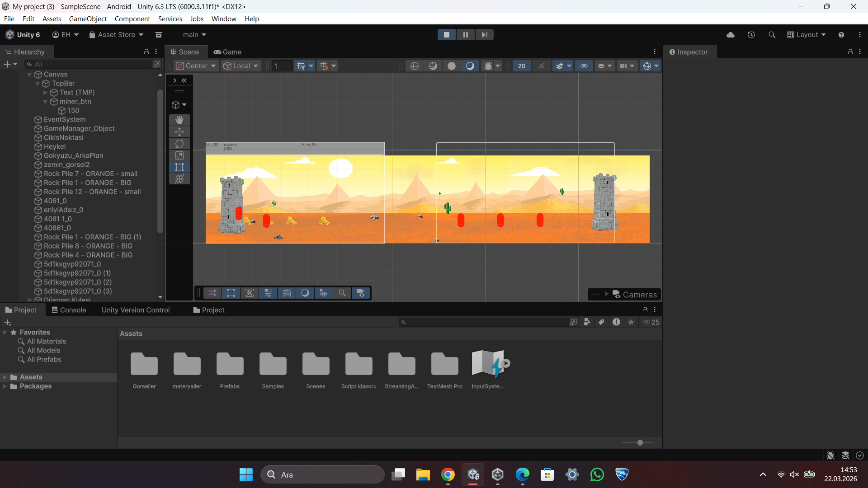Toggle the Inspector panel lock

click(850, 52)
